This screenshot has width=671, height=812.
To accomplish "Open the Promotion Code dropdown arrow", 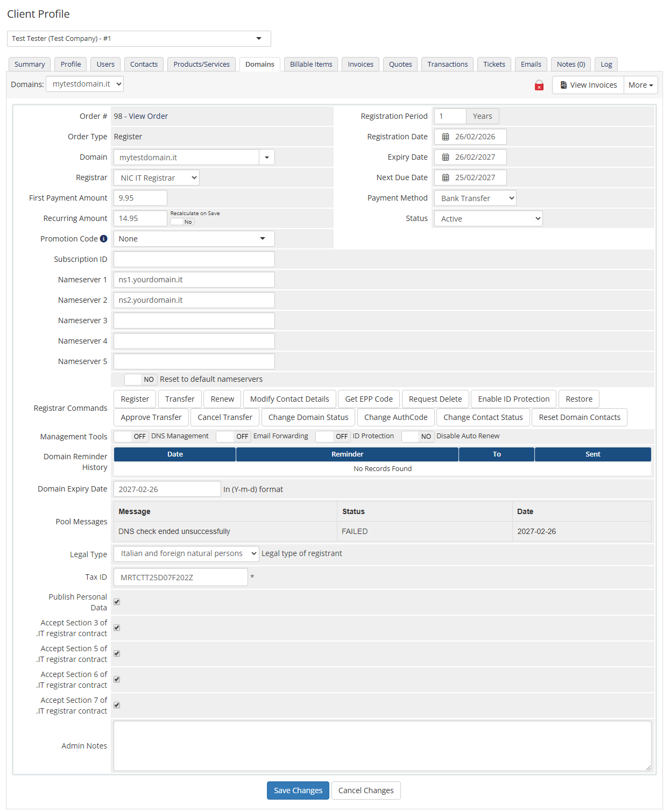I will (263, 238).
